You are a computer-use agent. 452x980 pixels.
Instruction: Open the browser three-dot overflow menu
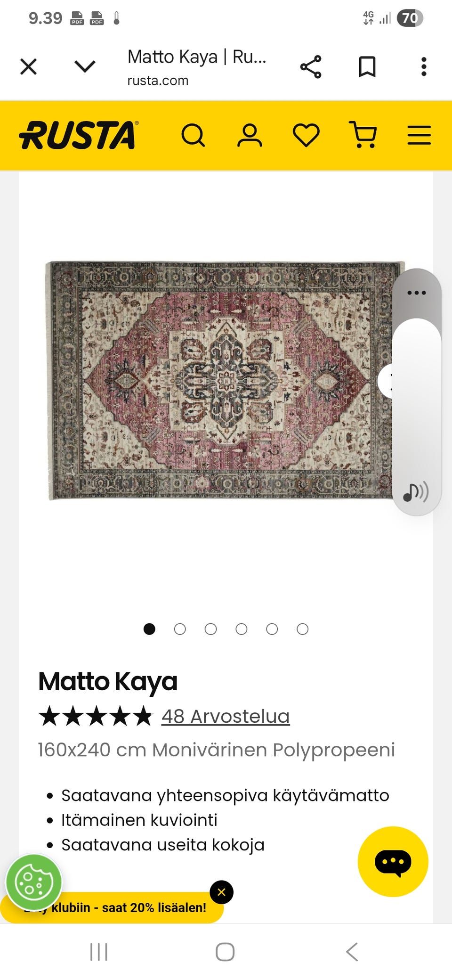pos(424,66)
